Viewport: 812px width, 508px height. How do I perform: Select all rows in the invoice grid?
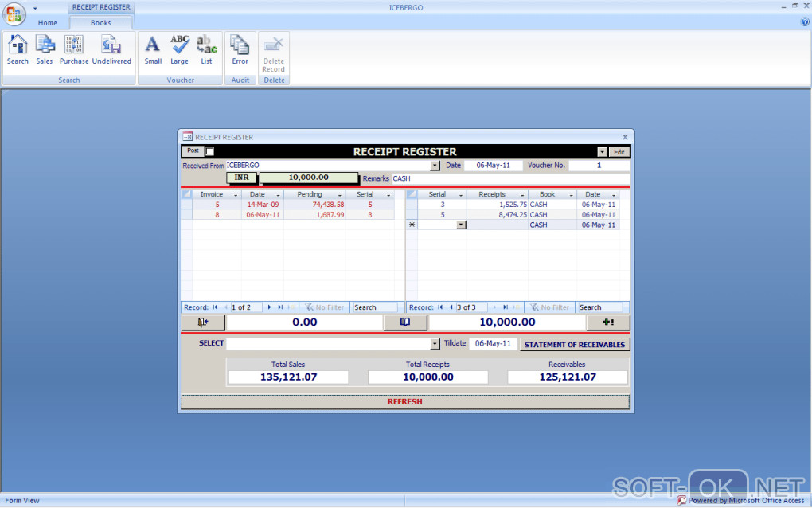pyautogui.click(x=186, y=194)
